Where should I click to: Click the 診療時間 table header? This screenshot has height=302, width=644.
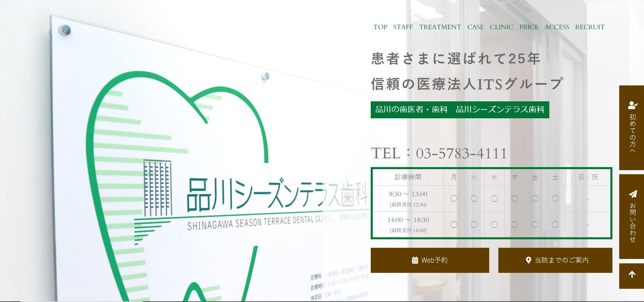[408, 177]
